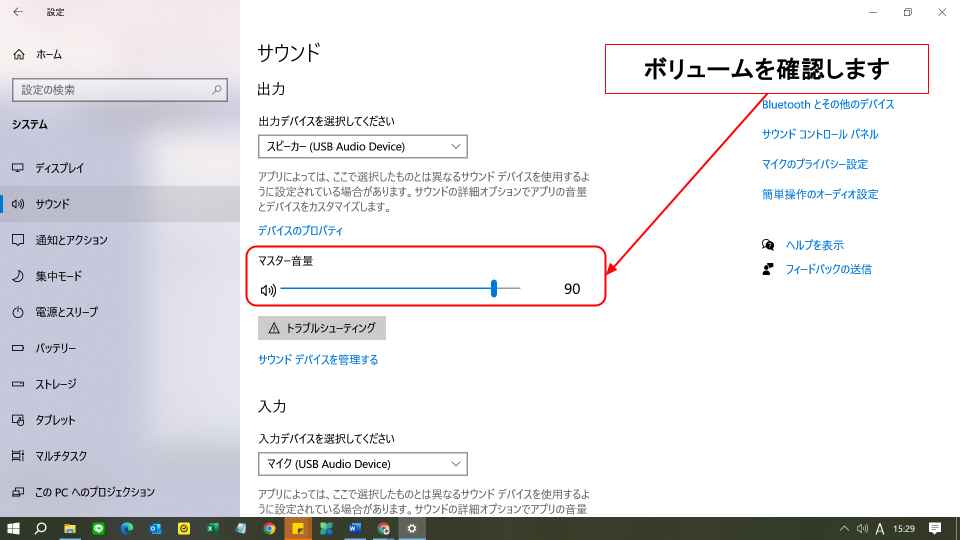This screenshot has height=540, width=960.
Task: Open the notification center in taskbar
Action: click(935, 528)
